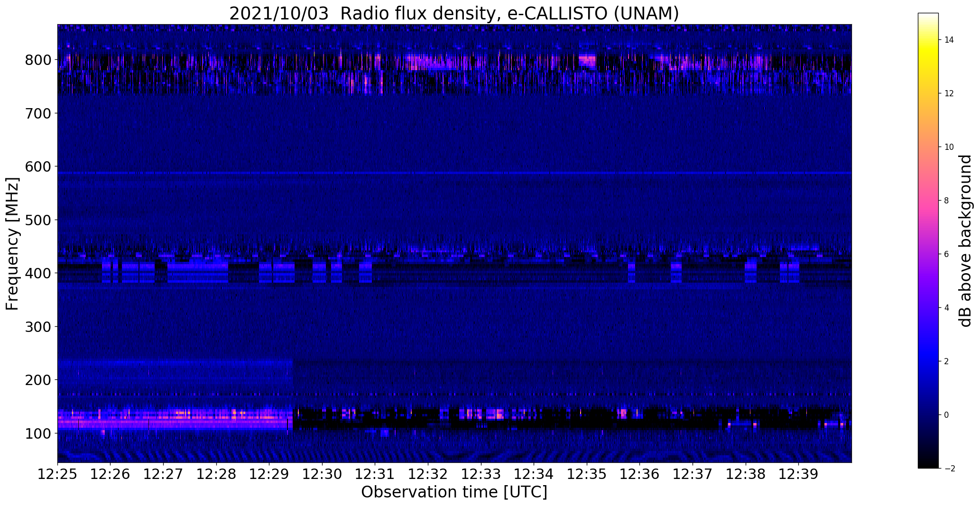Click the bright pink burst near 12:35 at 800 MHz

tap(588, 61)
